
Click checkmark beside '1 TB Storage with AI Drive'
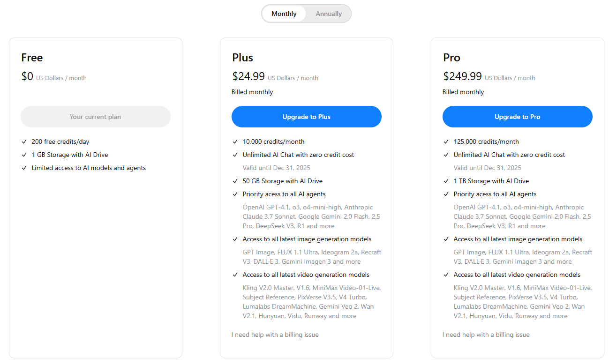point(446,181)
